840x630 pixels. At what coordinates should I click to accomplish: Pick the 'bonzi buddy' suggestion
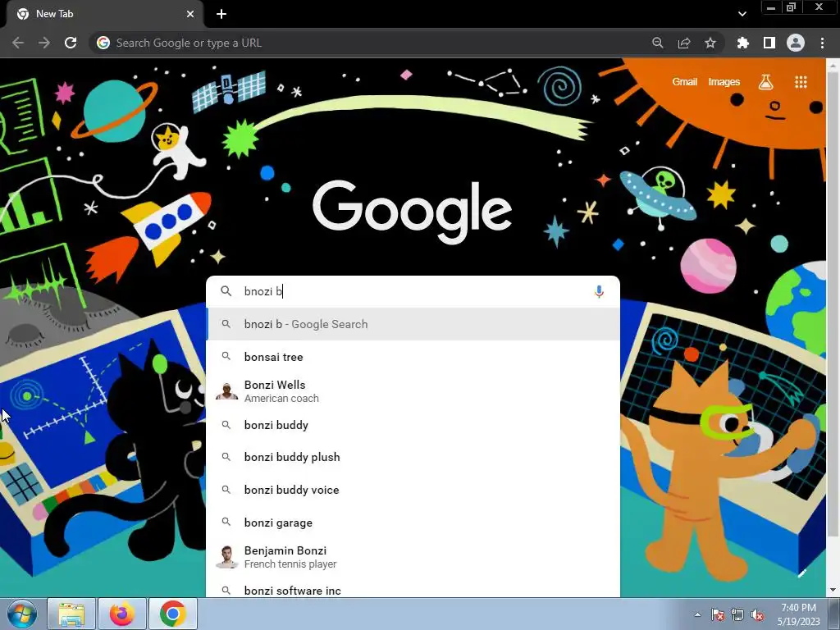(413, 425)
